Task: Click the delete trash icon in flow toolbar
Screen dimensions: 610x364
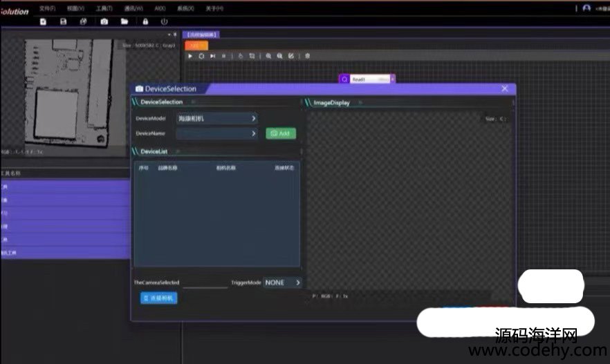Action: pyautogui.click(x=307, y=56)
